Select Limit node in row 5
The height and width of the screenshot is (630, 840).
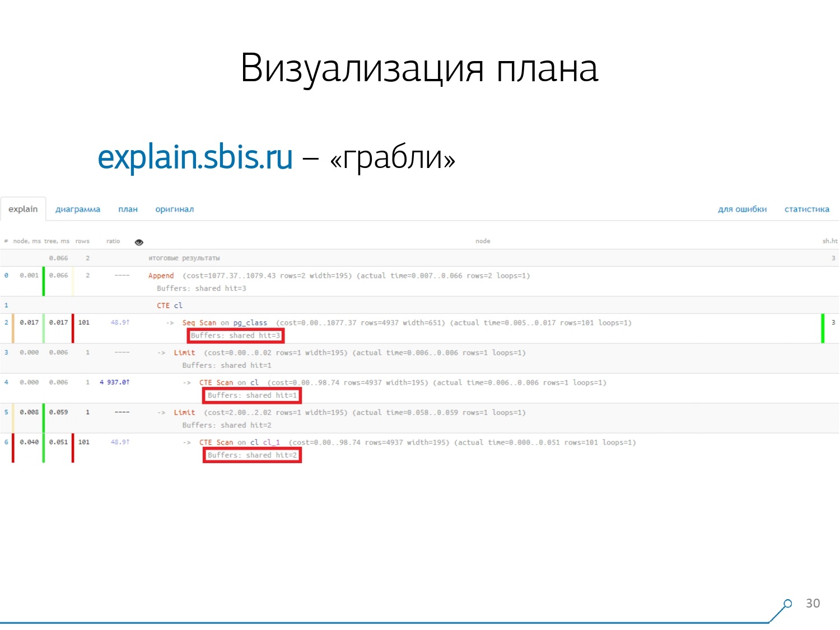184,413
